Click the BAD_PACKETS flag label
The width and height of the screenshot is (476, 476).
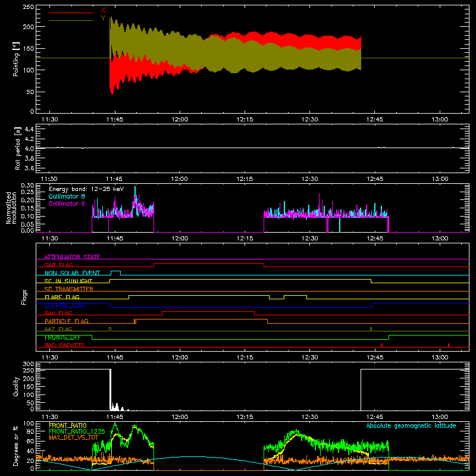[65, 345]
